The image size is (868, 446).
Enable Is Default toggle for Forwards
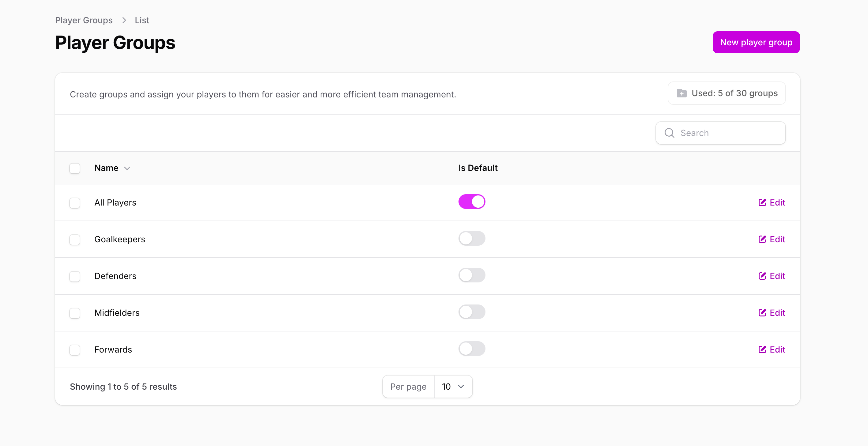coord(471,349)
